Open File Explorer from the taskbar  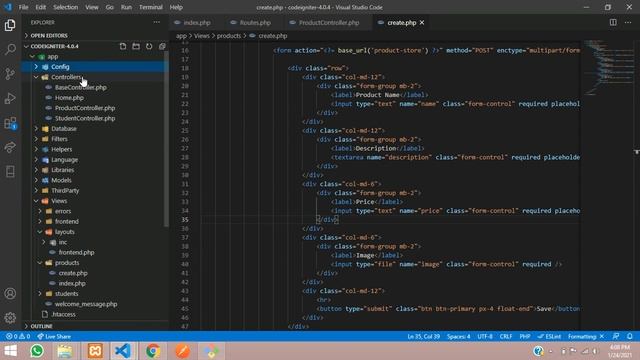tap(65, 351)
